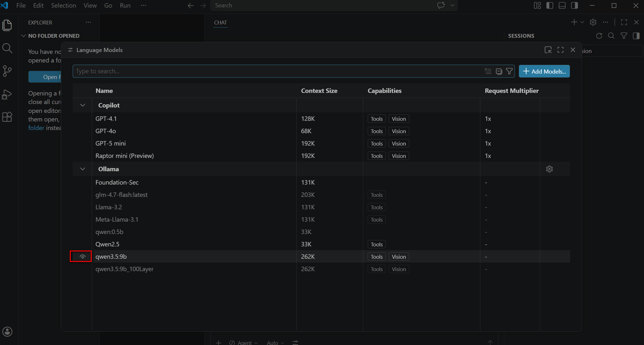Open the Selection menu
The width and height of the screenshot is (644, 345).
[x=63, y=5]
